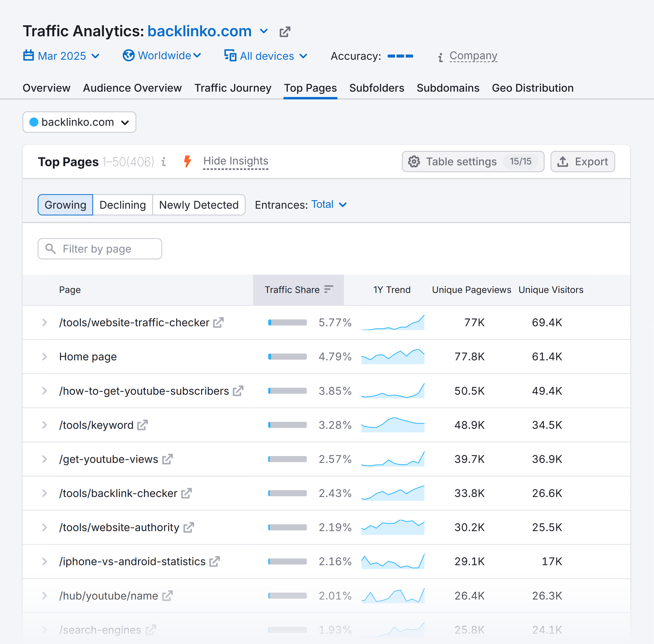Viewport: 654px width, 644px height.
Task: Click the 1Y Trend sparkline for /tools/backlink-checker
Action: click(x=393, y=493)
